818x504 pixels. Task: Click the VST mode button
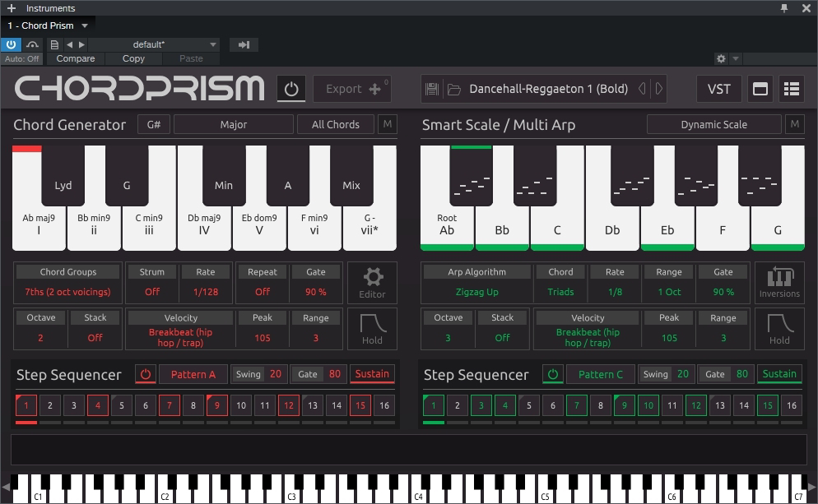pos(719,89)
